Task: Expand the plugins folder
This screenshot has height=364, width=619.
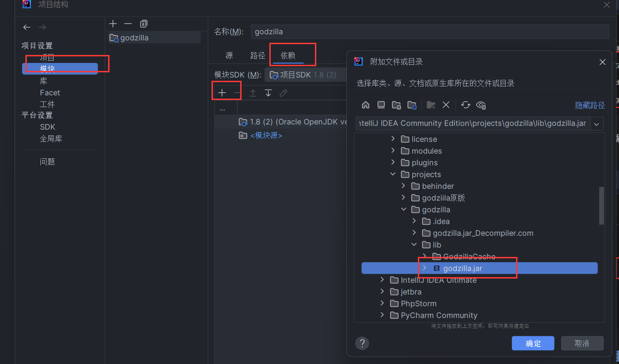Action: pos(393,163)
